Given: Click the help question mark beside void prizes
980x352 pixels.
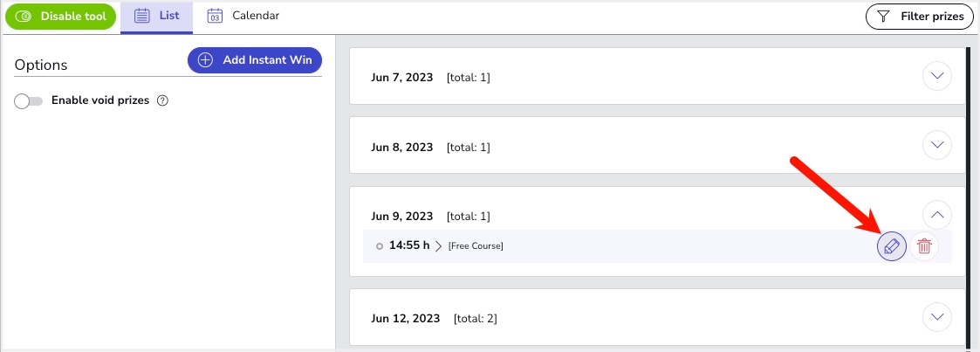Looking at the screenshot, I should click(x=162, y=100).
